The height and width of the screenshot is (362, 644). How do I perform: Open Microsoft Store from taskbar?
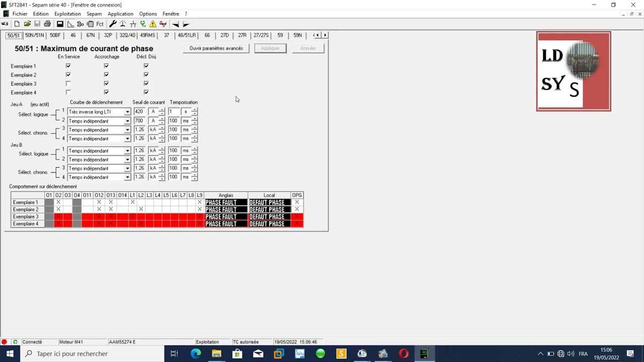coord(237,353)
